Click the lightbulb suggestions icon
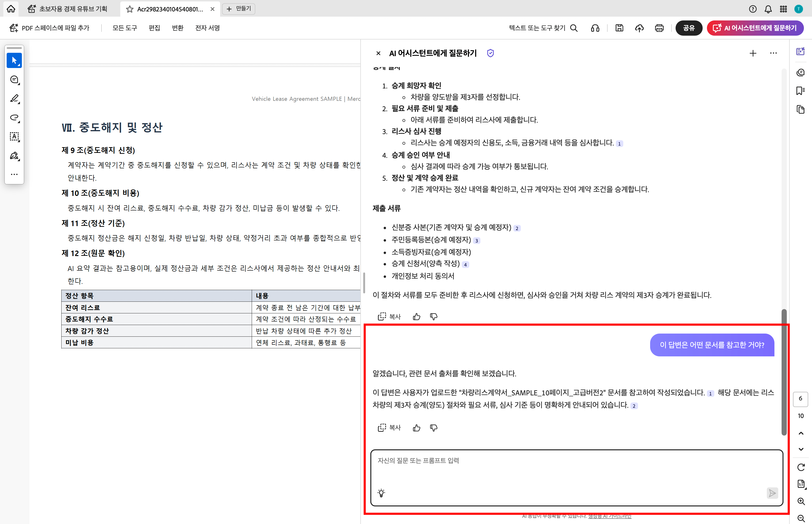The width and height of the screenshot is (812, 524). click(x=381, y=493)
